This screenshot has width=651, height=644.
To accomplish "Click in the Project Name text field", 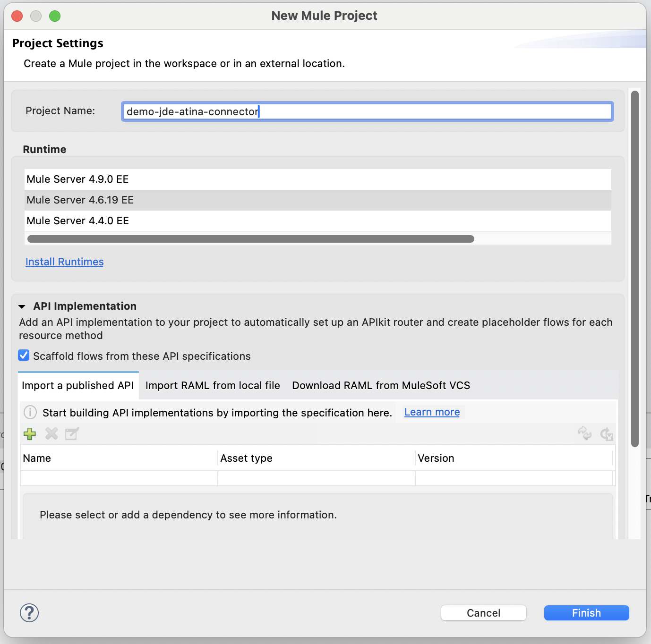I will pos(367,111).
